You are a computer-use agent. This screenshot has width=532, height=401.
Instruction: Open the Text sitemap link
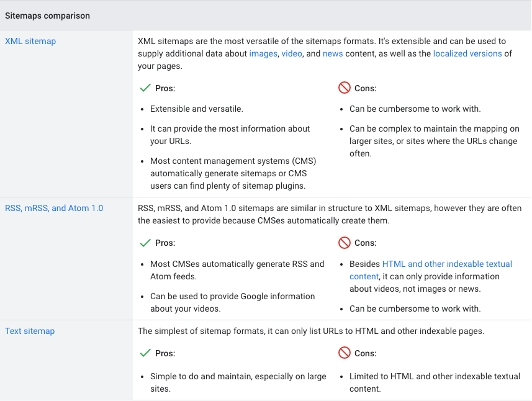click(30, 331)
